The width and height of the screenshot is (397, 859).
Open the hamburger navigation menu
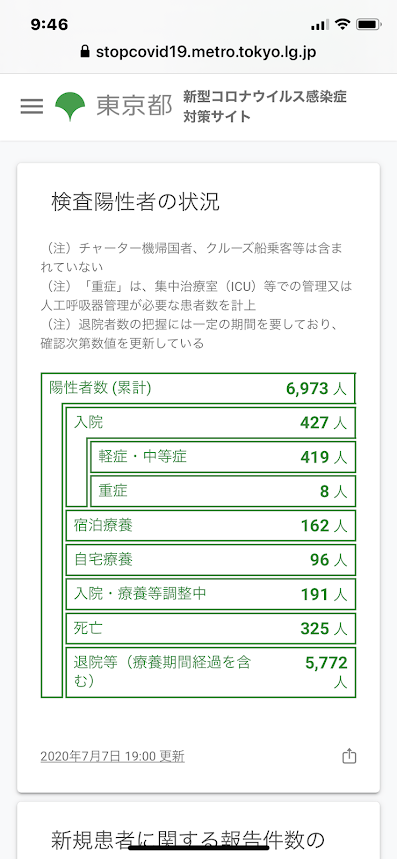(32, 106)
